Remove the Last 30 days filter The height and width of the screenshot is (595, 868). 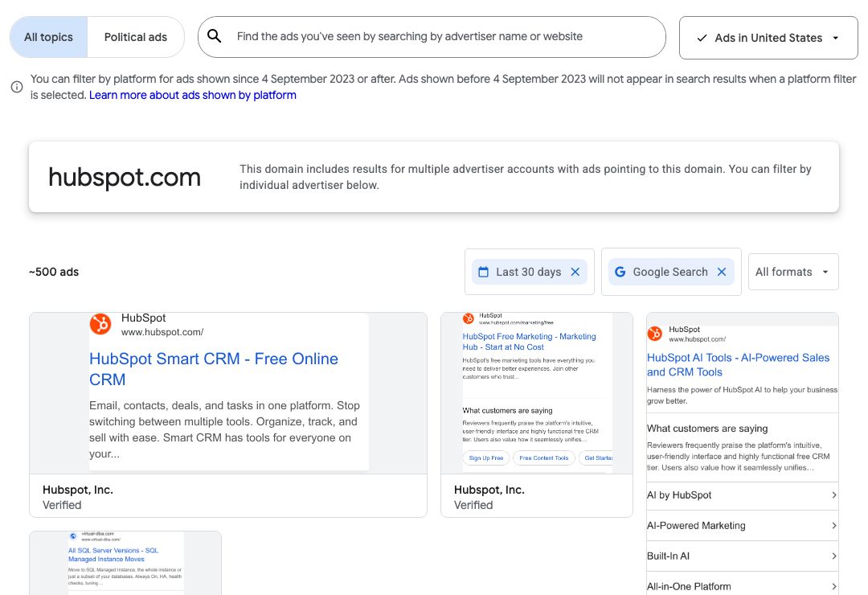(575, 272)
